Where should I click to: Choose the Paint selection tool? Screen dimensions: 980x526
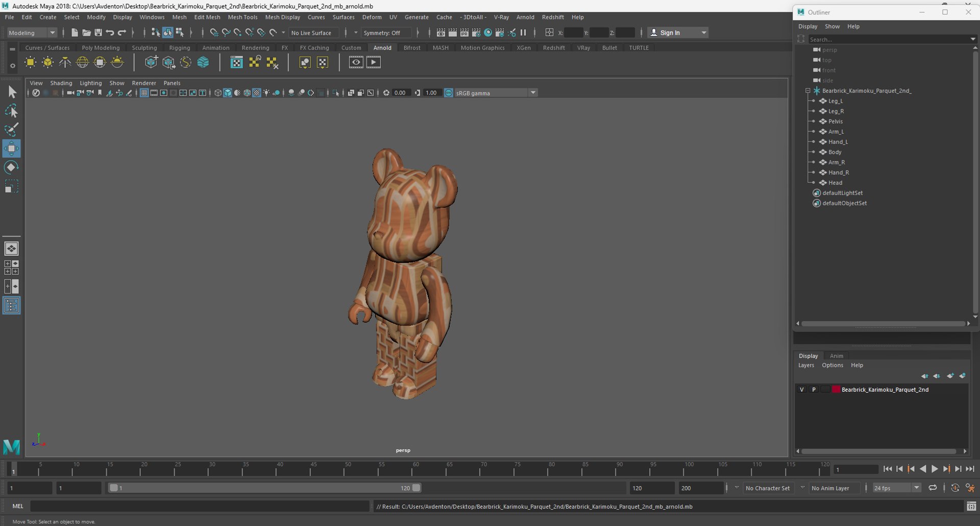click(11, 130)
